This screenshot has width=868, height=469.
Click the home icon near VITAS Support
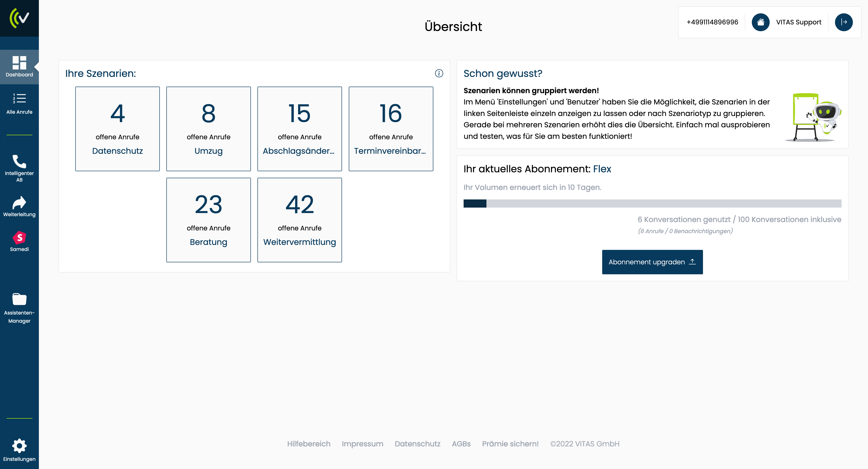[x=760, y=22]
